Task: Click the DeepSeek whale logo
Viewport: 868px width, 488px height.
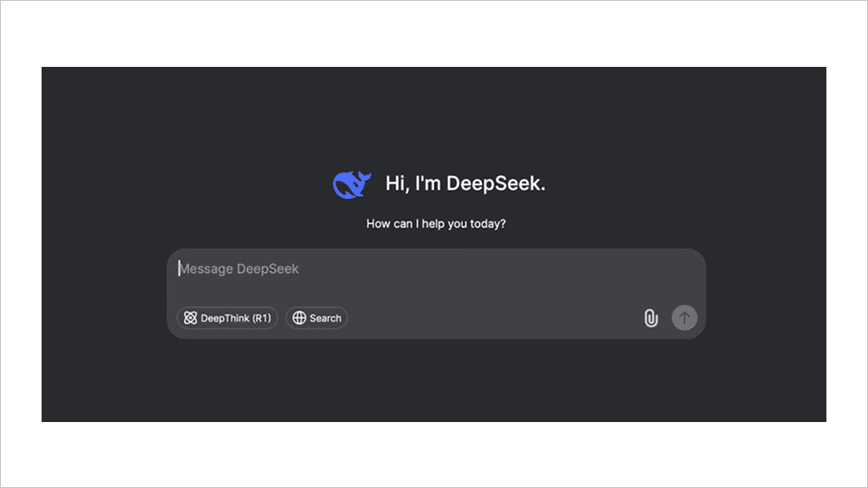Action: (351, 184)
